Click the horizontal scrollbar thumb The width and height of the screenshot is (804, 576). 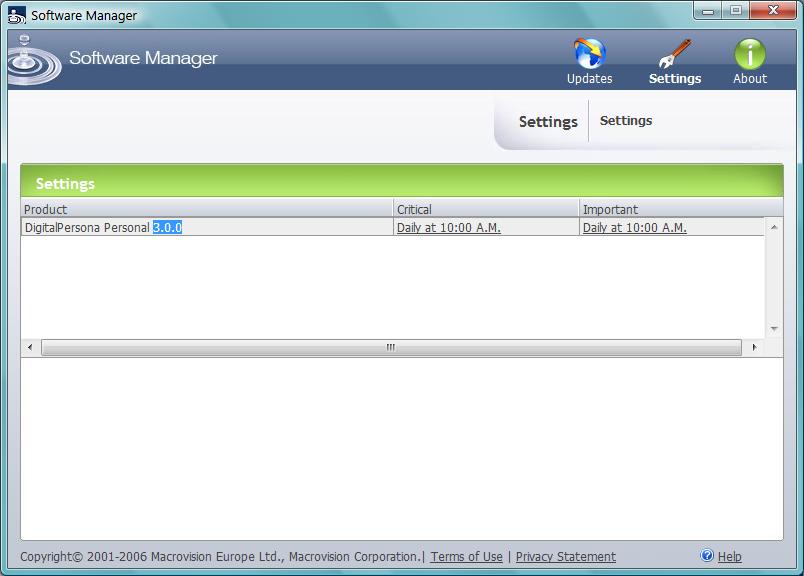[391, 347]
